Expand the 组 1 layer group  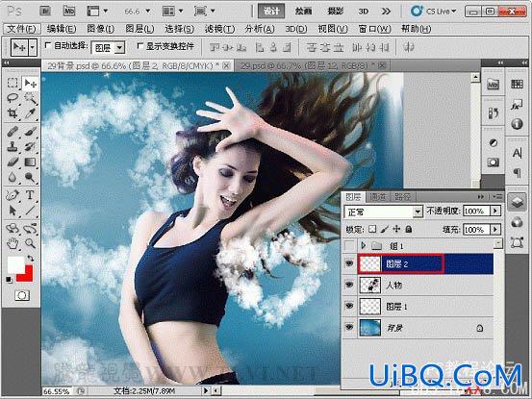pos(363,245)
